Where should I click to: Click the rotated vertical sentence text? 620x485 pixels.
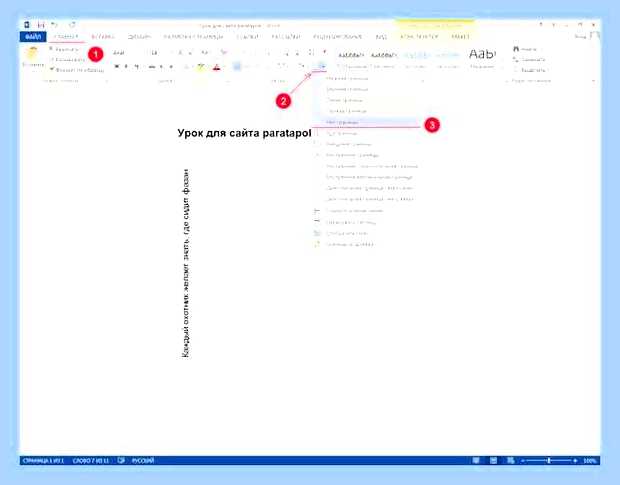pos(185,264)
